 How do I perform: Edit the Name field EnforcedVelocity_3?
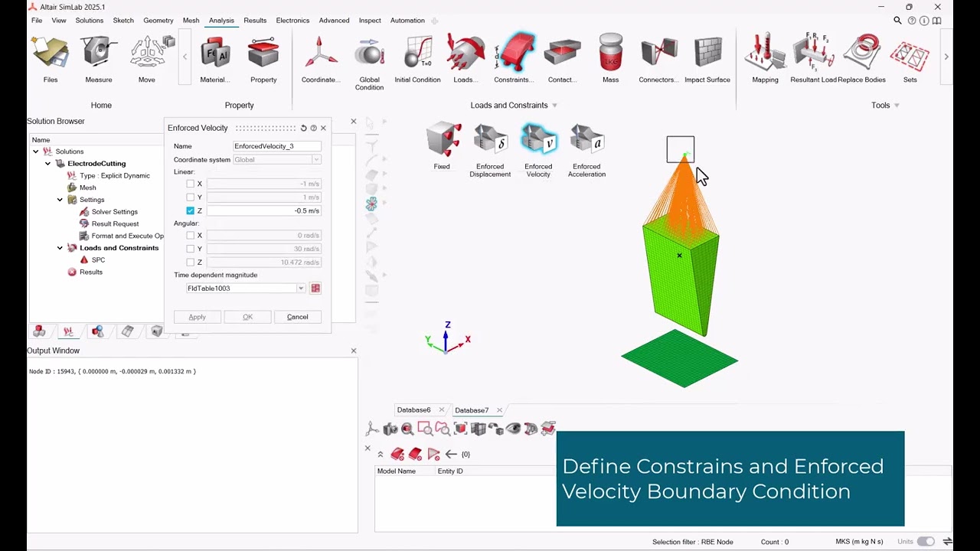tap(277, 146)
